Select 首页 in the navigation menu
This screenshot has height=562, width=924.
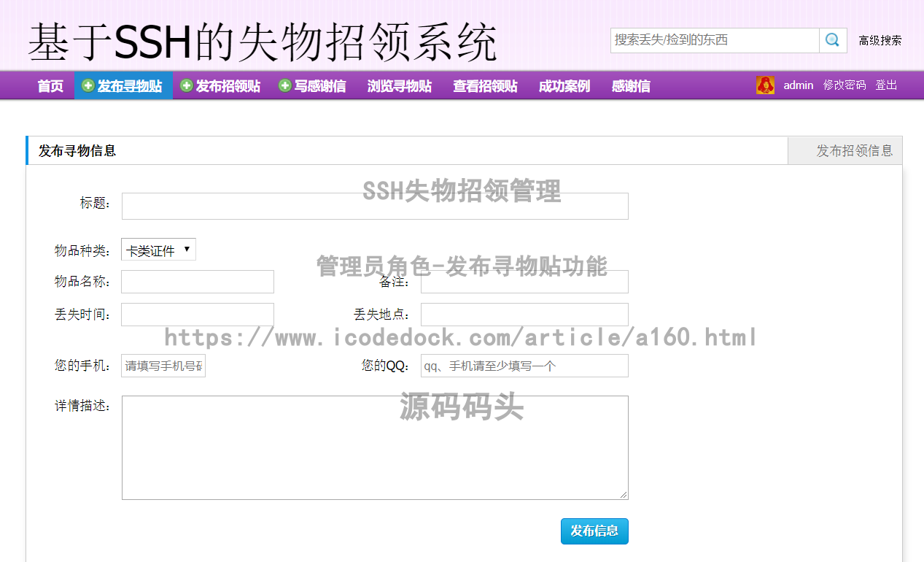pos(50,85)
